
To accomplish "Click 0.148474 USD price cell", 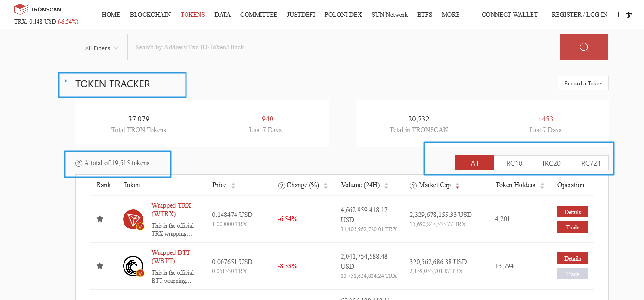I will click(x=232, y=215).
